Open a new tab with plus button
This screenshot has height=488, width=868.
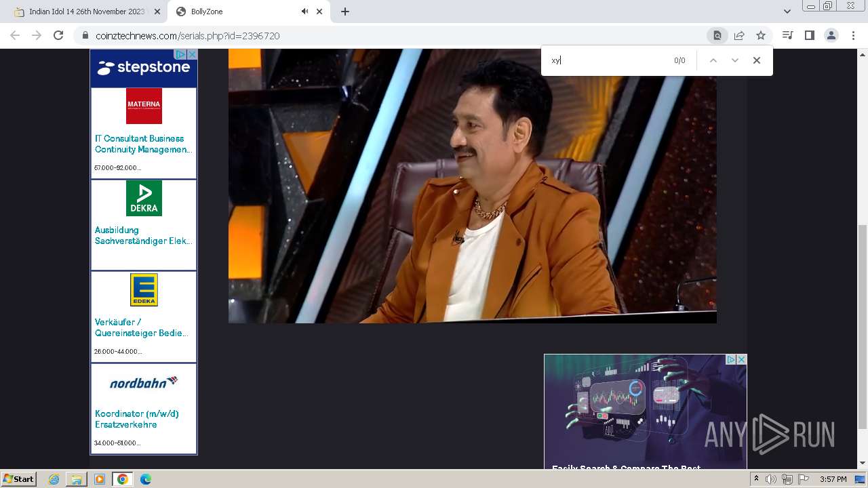pyautogui.click(x=345, y=12)
